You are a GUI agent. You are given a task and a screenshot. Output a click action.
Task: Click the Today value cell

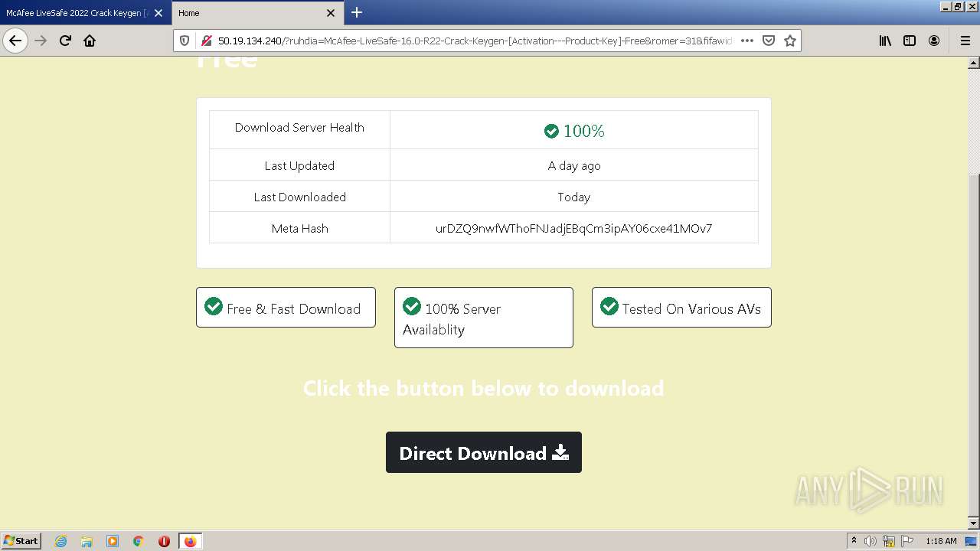coord(574,197)
